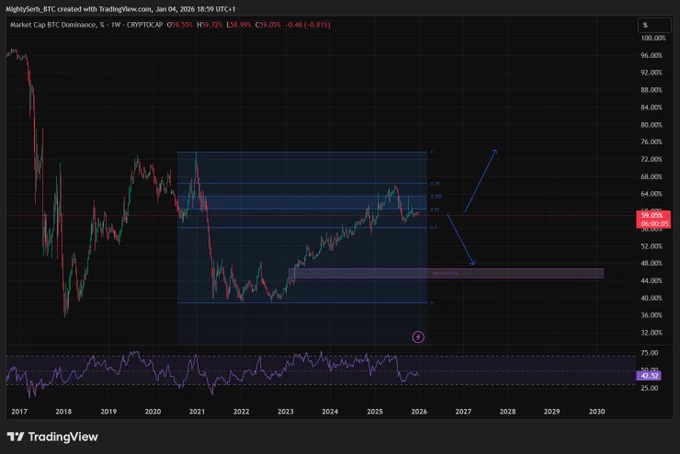Image resolution: width=680 pixels, height=454 pixels.
Task: Click the low value L58.99%
Action: click(x=239, y=25)
